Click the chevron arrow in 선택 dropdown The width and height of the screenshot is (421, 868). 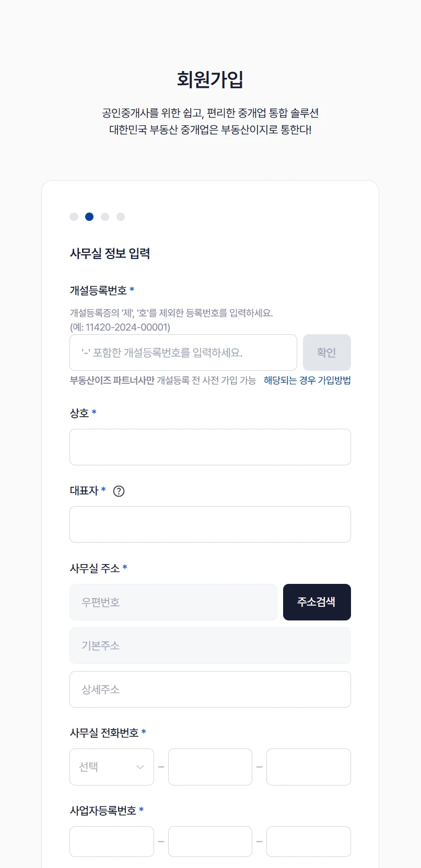tap(140, 767)
